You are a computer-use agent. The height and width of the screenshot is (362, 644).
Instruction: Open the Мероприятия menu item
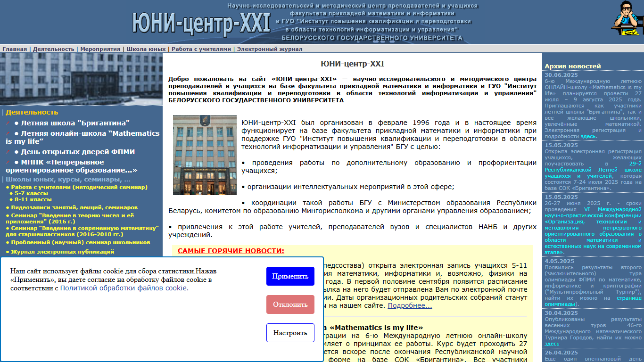(x=100, y=49)
